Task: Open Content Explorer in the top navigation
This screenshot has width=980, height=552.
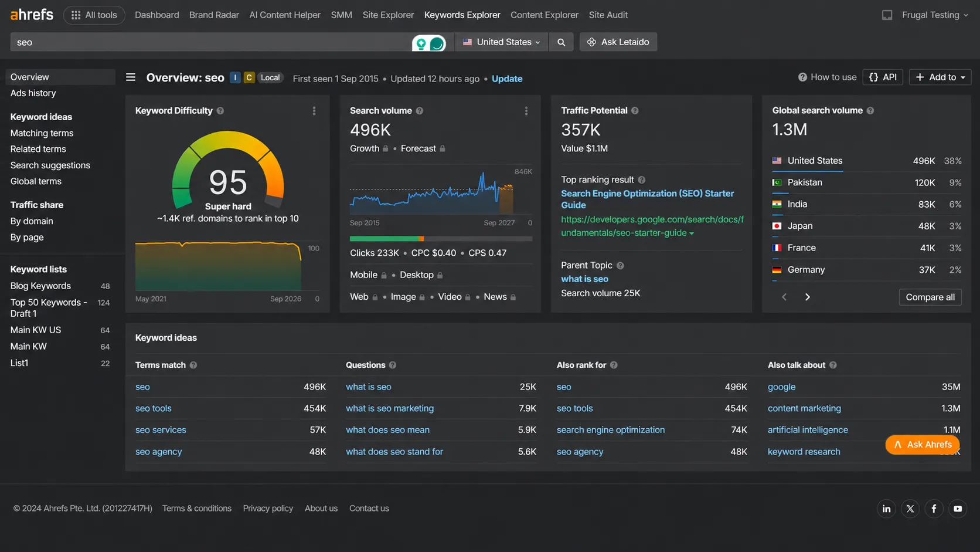Action: (545, 15)
